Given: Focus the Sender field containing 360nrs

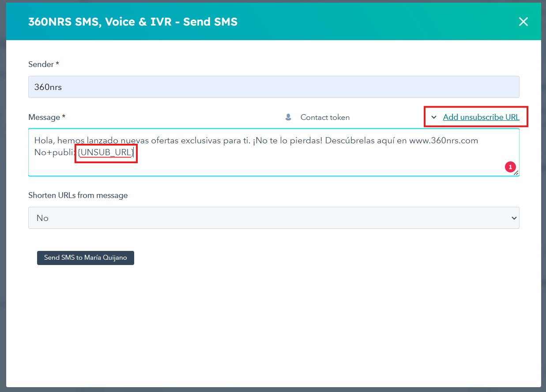Looking at the screenshot, I should click(274, 87).
